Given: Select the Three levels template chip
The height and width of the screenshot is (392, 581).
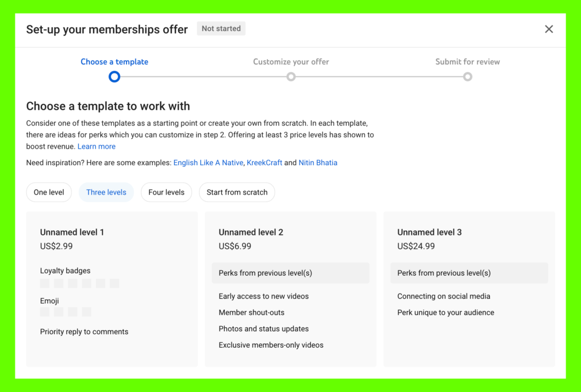Looking at the screenshot, I should pyautogui.click(x=106, y=192).
